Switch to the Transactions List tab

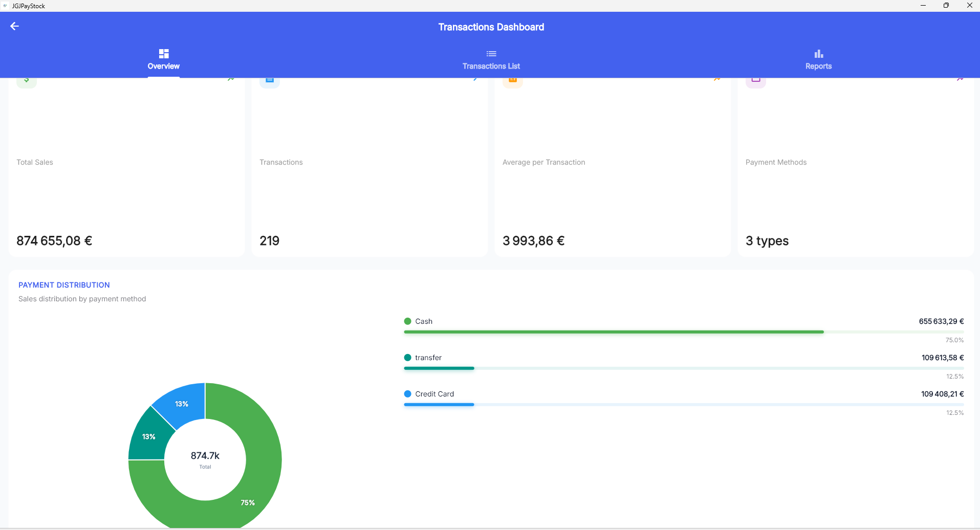[x=491, y=59]
